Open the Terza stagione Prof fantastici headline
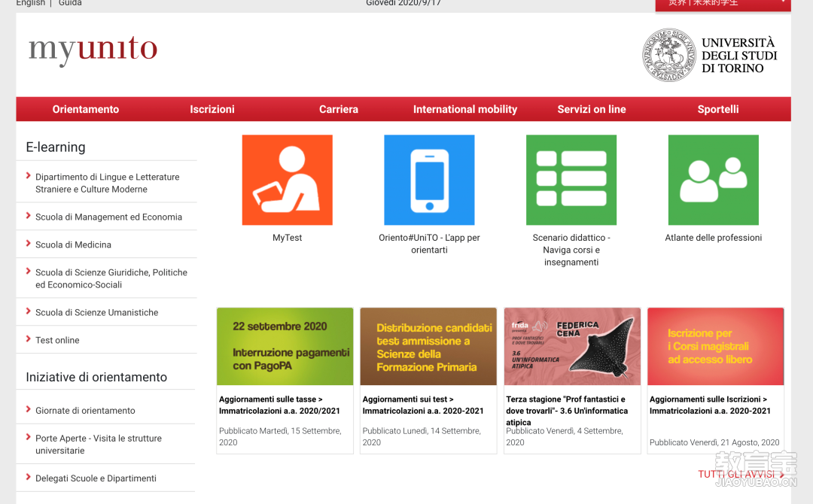Viewport: 813px width, 504px height. coord(568,411)
